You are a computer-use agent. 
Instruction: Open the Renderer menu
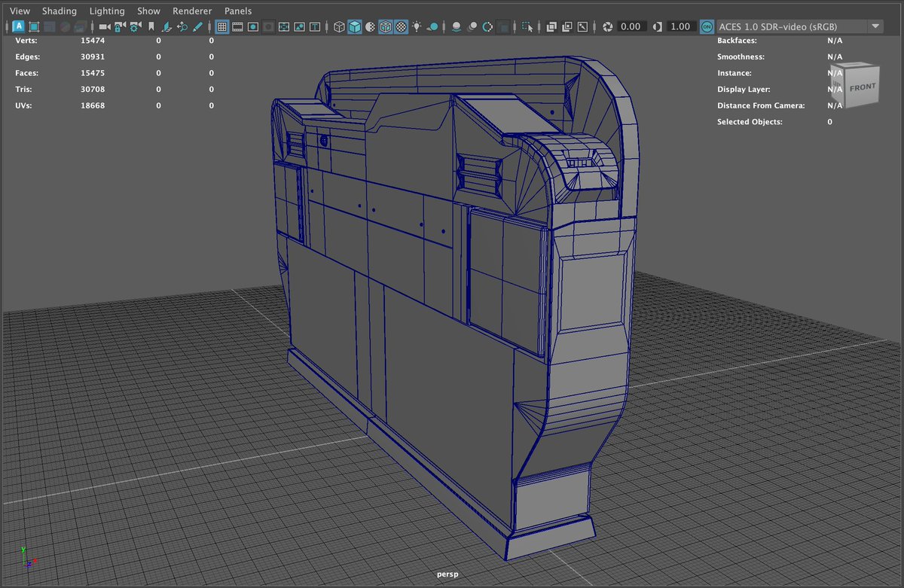click(192, 11)
